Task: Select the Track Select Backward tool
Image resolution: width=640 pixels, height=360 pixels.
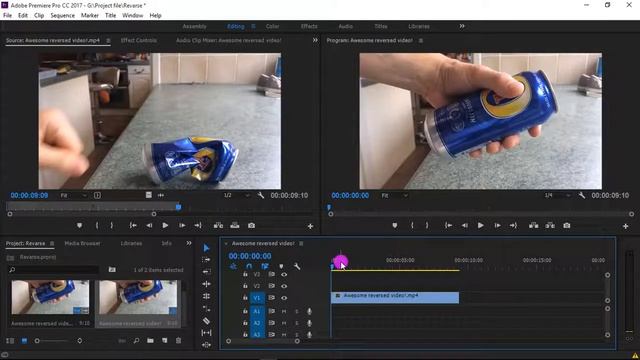Action: [207, 272]
